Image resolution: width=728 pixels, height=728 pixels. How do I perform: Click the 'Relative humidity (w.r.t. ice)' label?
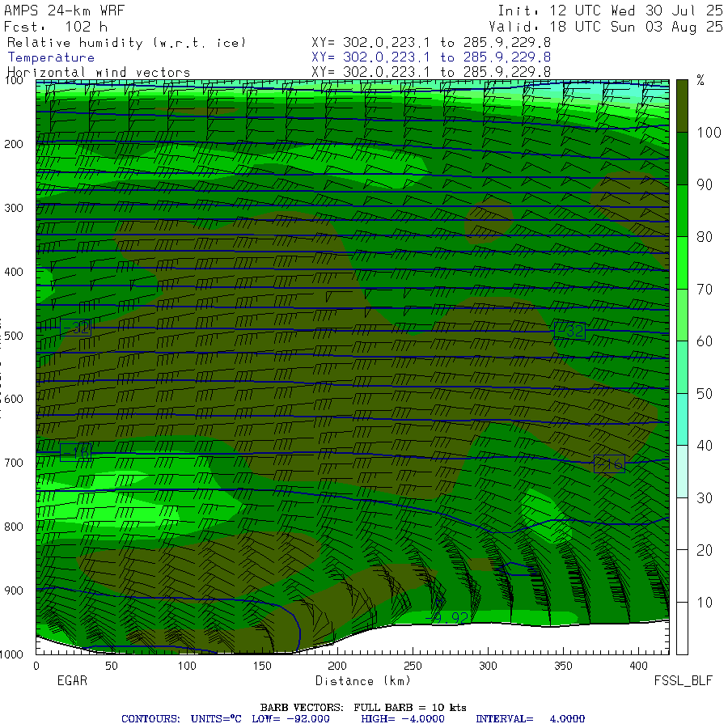pyautogui.click(x=126, y=43)
